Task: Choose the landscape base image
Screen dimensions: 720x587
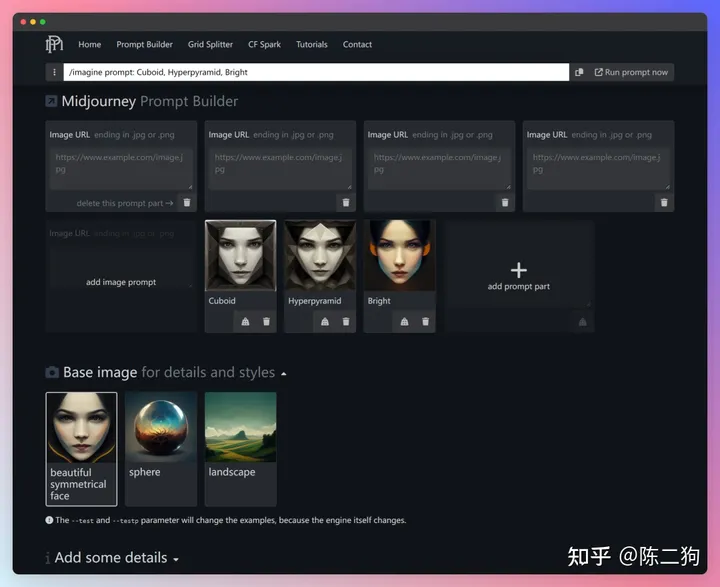Action: point(241,449)
